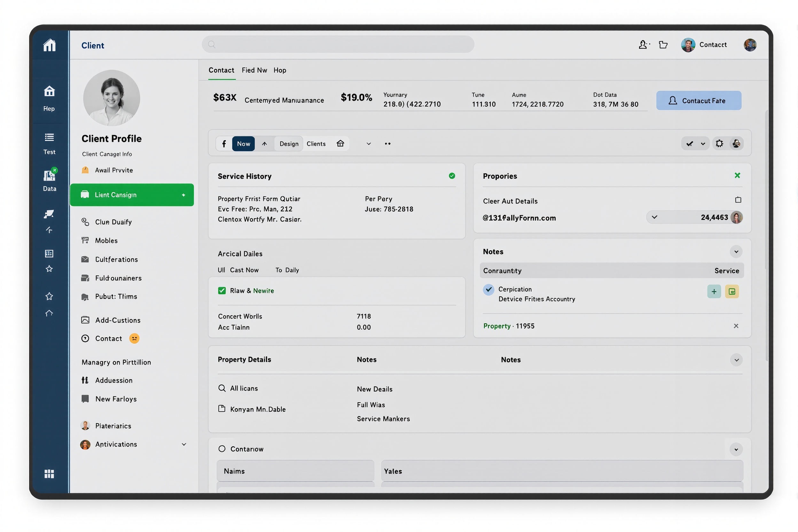Click the Facebook icon in toolbar
Image resolution: width=798 pixels, height=532 pixels.
(x=224, y=144)
